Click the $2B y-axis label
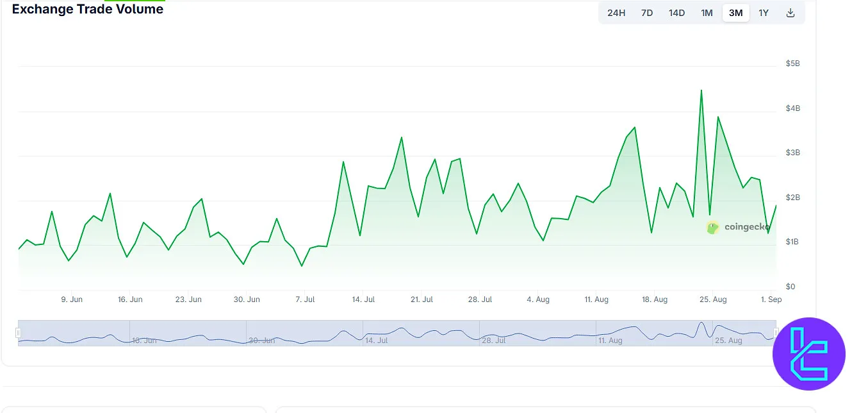Viewport: 868px width, 413px height. coord(792,198)
